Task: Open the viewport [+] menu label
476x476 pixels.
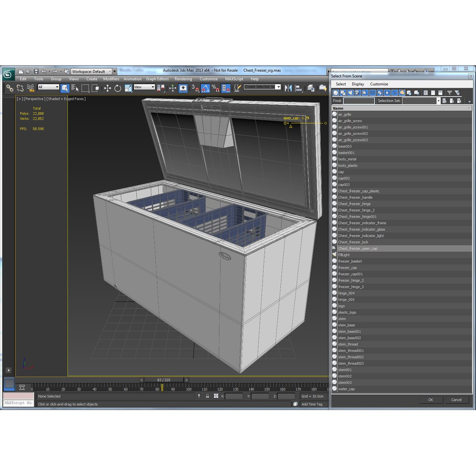Action: pos(19,99)
